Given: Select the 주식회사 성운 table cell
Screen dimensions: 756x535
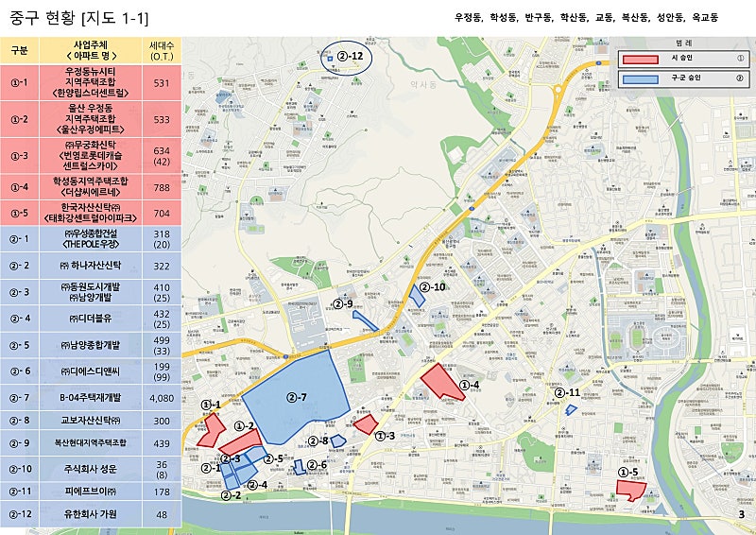Looking at the screenshot, I should pos(91,469).
